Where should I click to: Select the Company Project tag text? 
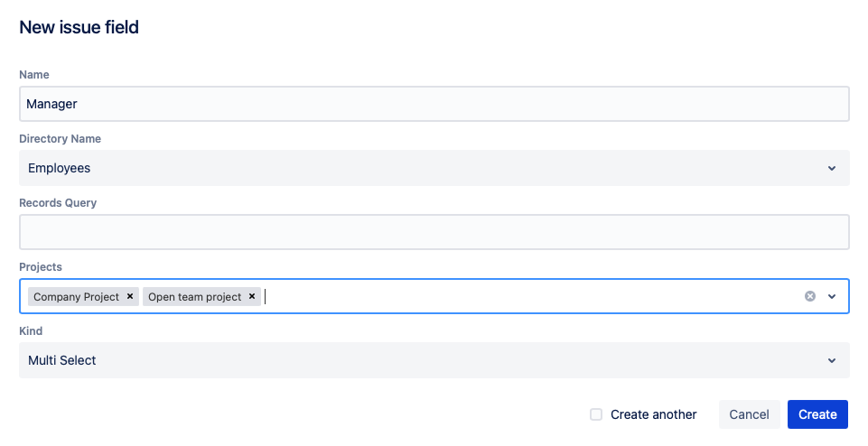tap(76, 296)
